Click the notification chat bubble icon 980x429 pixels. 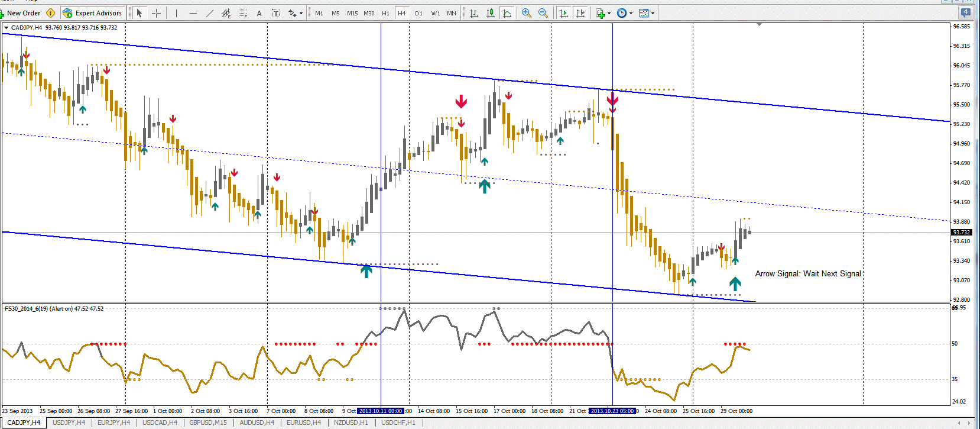pyautogui.click(x=966, y=12)
